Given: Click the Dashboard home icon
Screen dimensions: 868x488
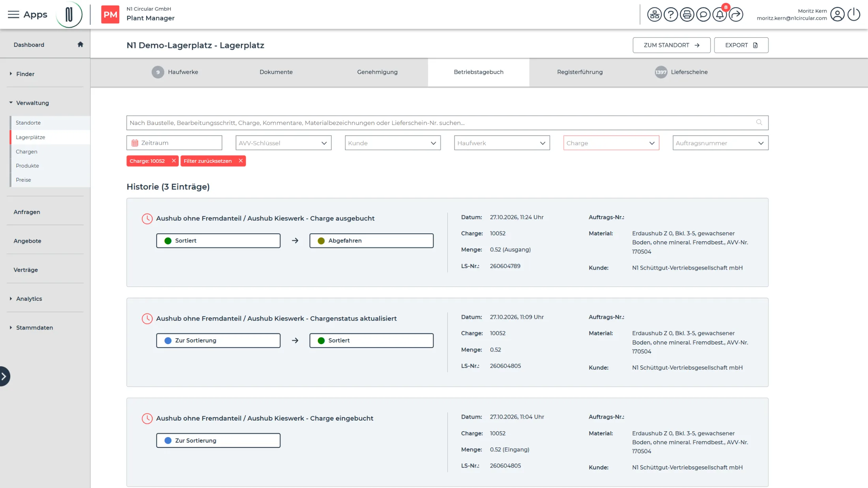Looking at the screenshot, I should 80,45.
